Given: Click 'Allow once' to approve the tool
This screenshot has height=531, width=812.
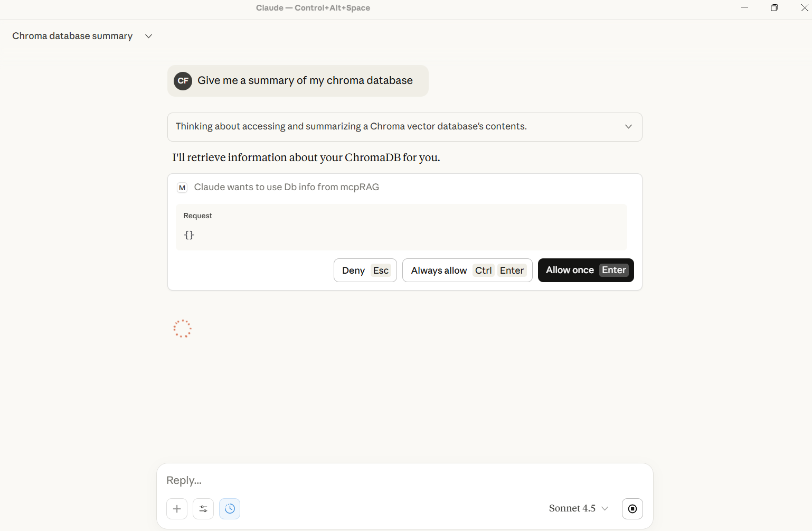Looking at the screenshot, I should tap(586, 270).
